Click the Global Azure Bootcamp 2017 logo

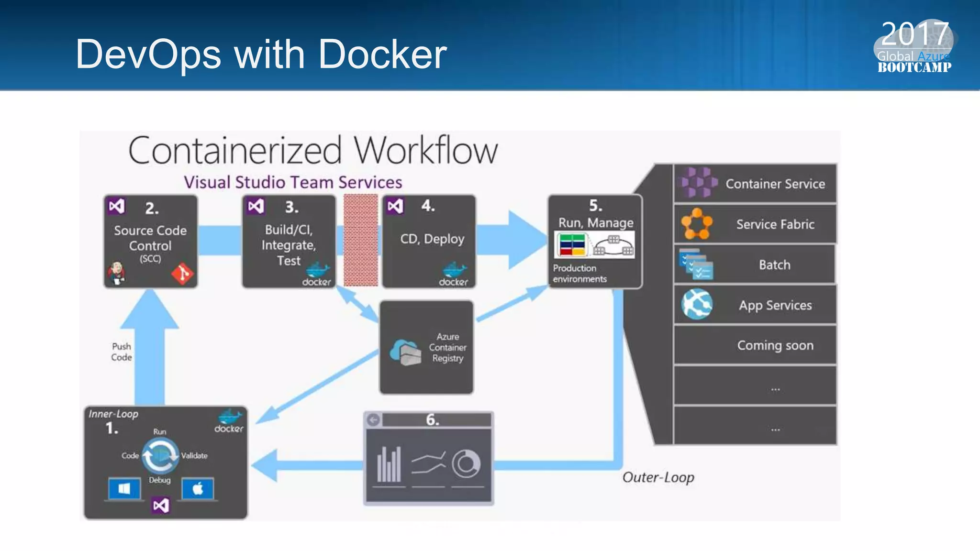pyautogui.click(x=914, y=46)
